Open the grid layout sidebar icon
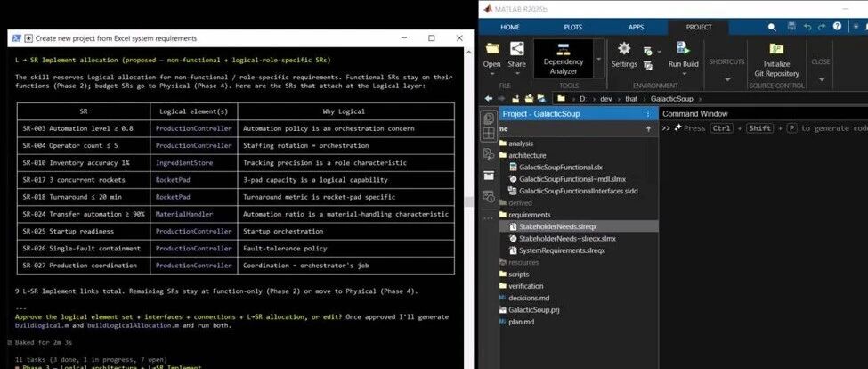This screenshot has width=868, height=369. point(489,134)
